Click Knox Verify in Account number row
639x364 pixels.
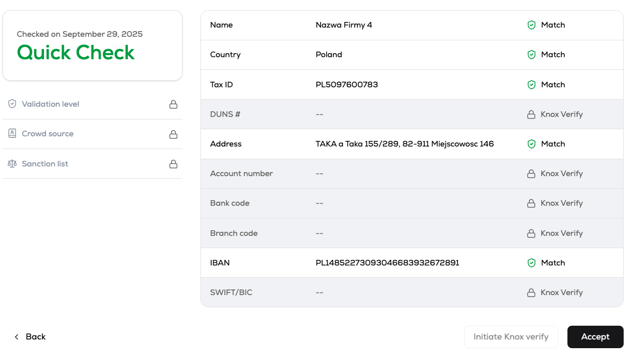[561, 174]
